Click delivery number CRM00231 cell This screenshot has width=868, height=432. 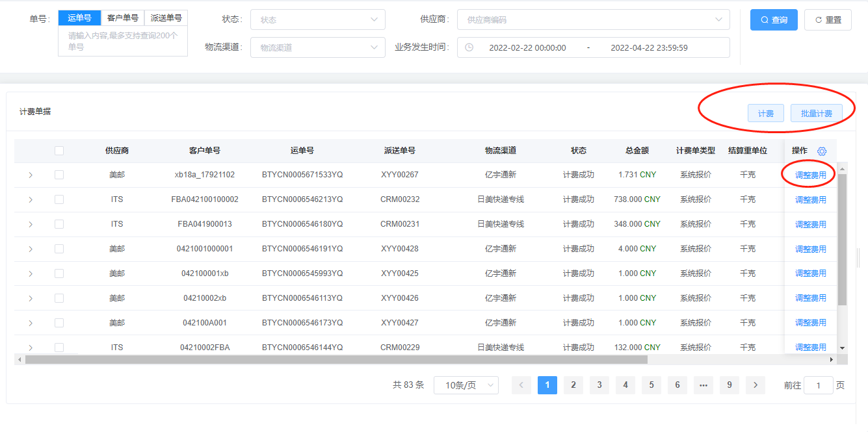coord(400,224)
